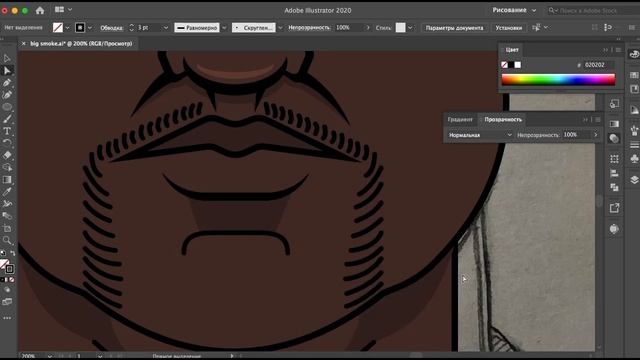Select the Eraser tool
This screenshot has width=640, height=360.
pyautogui.click(x=7, y=155)
